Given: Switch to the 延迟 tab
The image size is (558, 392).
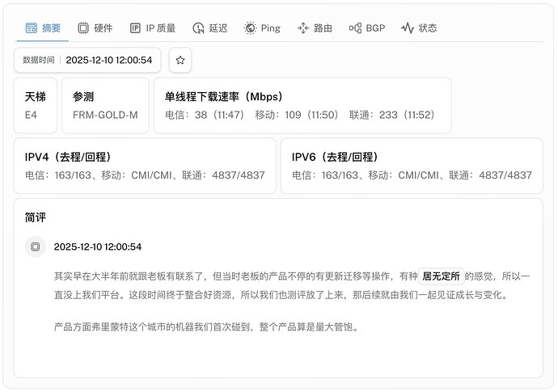Looking at the screenshot, I should (210, 28).
